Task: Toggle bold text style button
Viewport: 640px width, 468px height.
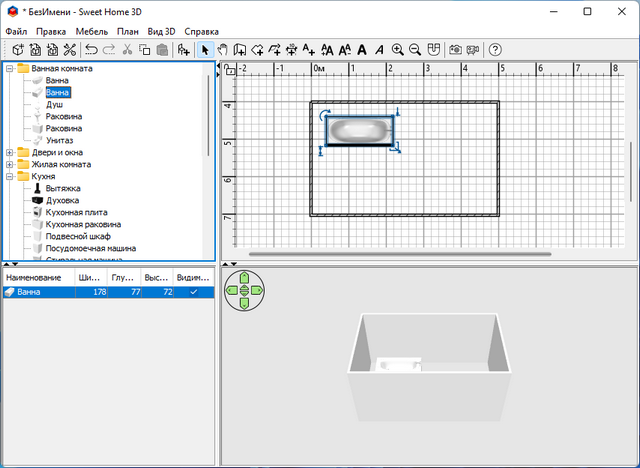Action: click(362, 49)
